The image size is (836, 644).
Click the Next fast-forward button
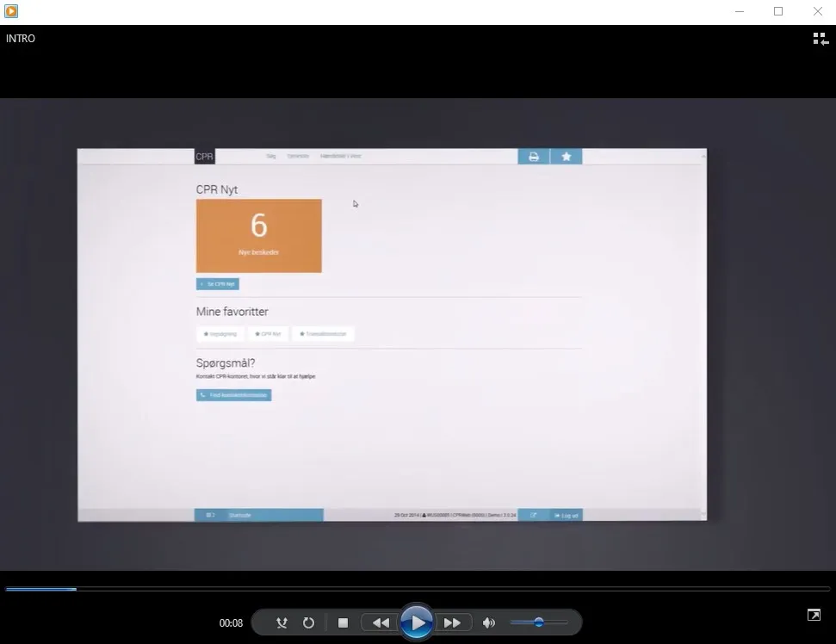452,622
